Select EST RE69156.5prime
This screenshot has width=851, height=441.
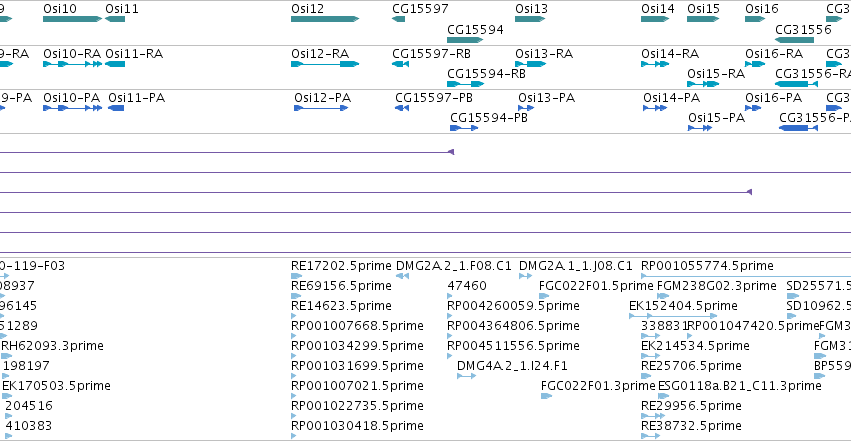(x=296, y=296)
